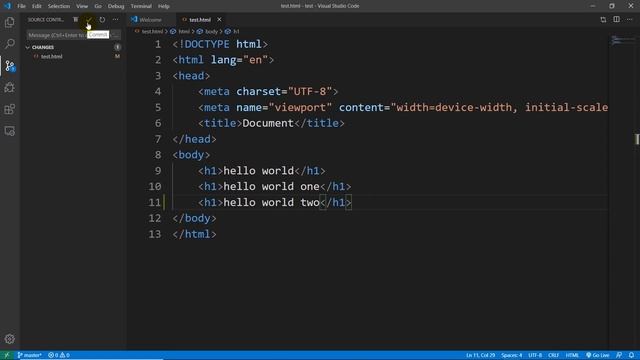Viewport: 640px width, 360px height.
Task: Open the Manage gear menu
Action: tap(9, 339)
